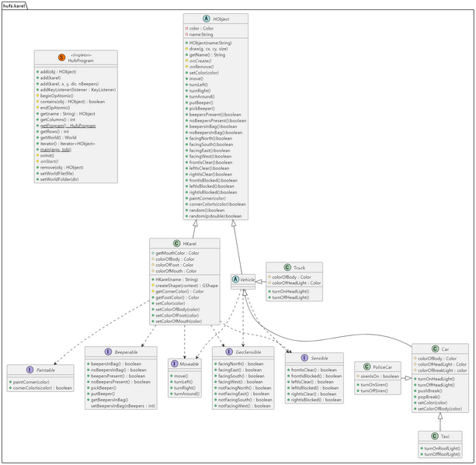Click 'colorOfHeadLight : Color' field in Truck
Screen dimensions: 476x465
pos(297,283)
